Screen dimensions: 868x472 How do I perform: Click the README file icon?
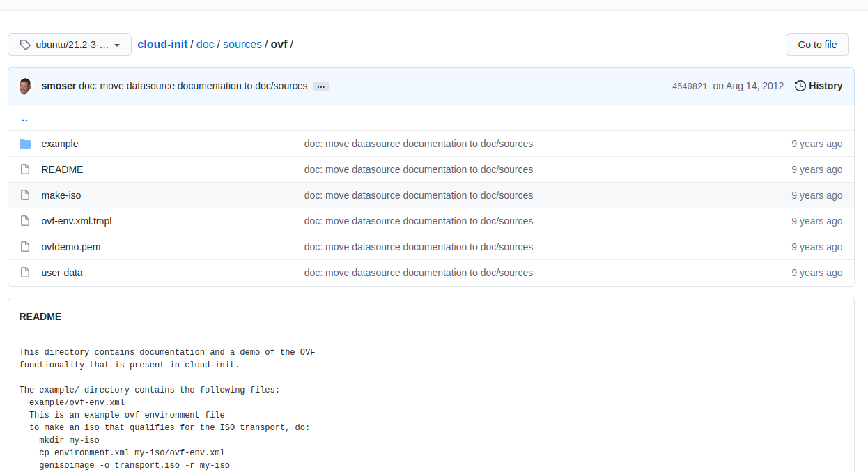[x=25, y=169]
